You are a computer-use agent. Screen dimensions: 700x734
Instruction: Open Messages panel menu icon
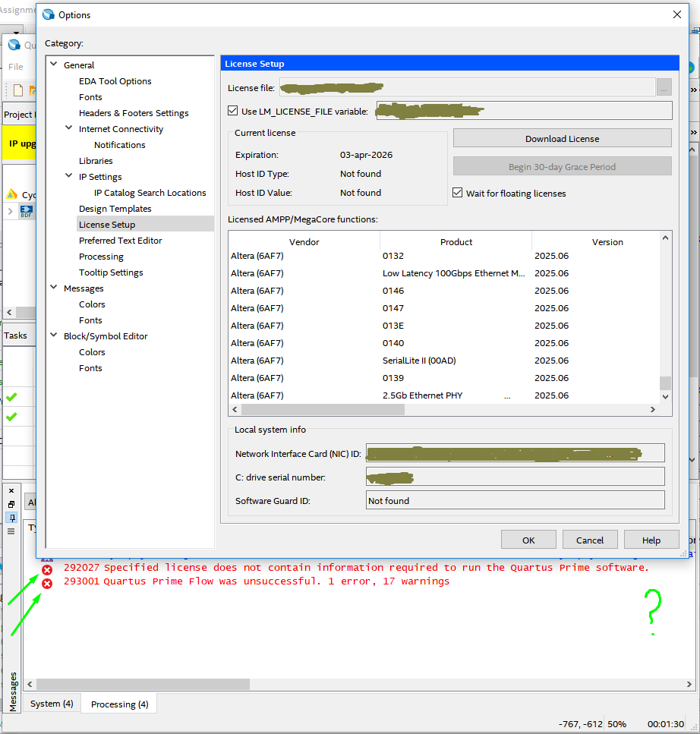point(11,531)
